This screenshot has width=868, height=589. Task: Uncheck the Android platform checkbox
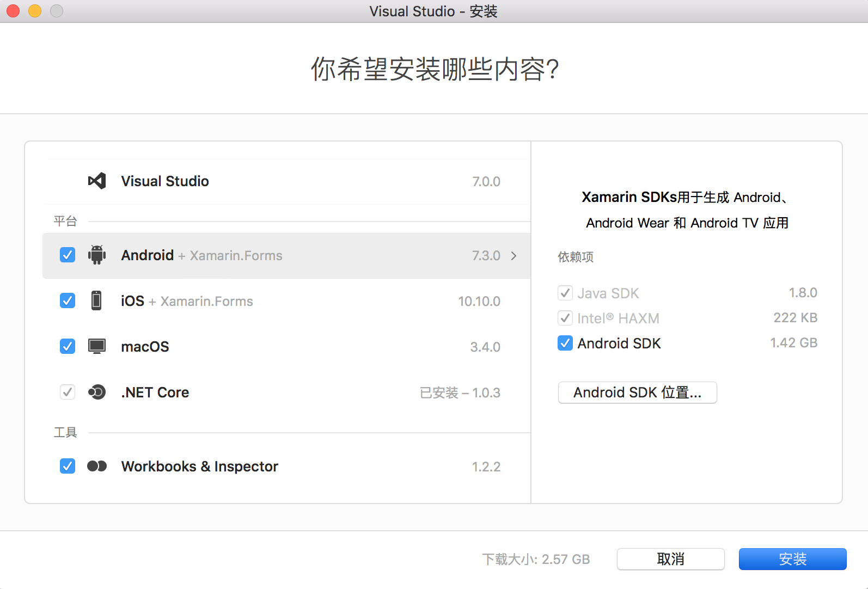click(68, 255)
